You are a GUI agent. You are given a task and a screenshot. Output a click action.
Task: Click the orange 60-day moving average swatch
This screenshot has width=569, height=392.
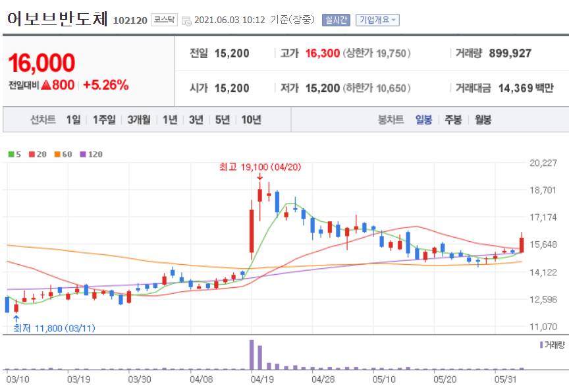coord(57,154)
